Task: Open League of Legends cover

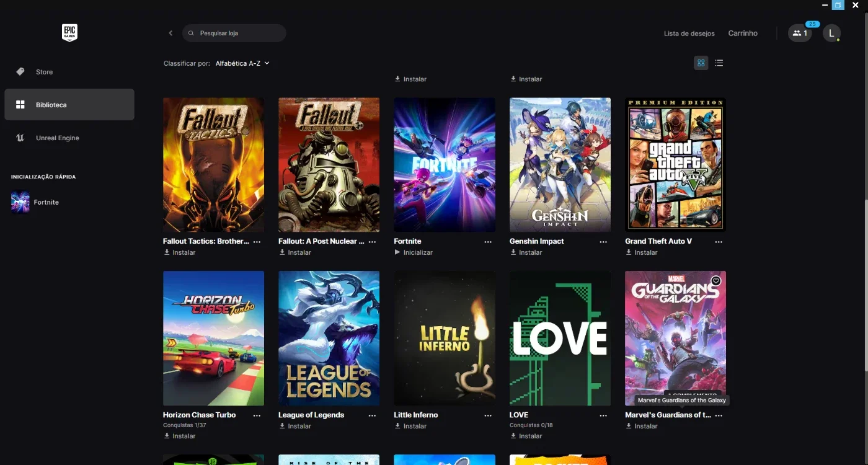Action: point(329,338)
